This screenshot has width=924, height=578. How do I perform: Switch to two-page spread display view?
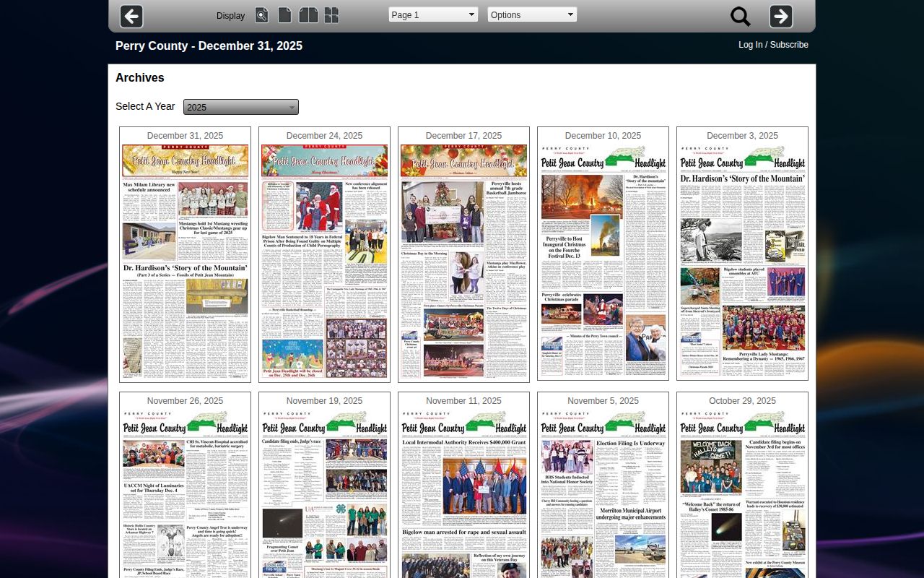point(308,15)
